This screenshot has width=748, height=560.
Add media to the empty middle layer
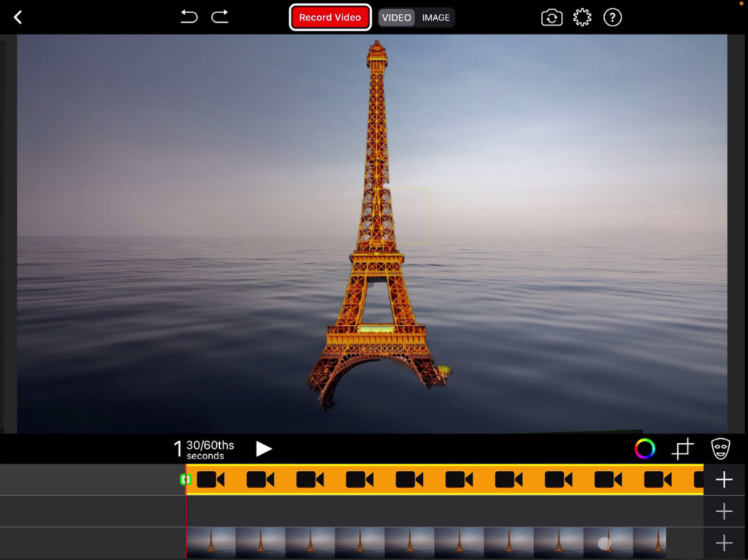click(724, 512)
